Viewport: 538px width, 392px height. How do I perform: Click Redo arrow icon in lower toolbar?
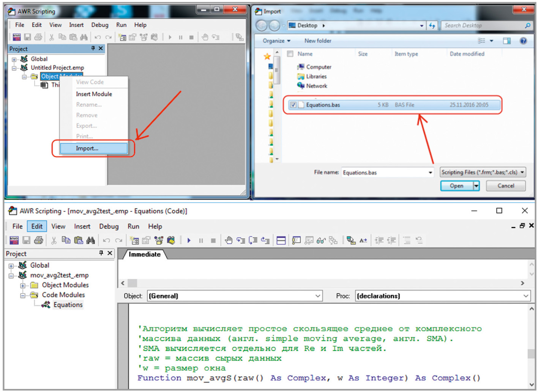pyautogui.click(x=118, y=240)
